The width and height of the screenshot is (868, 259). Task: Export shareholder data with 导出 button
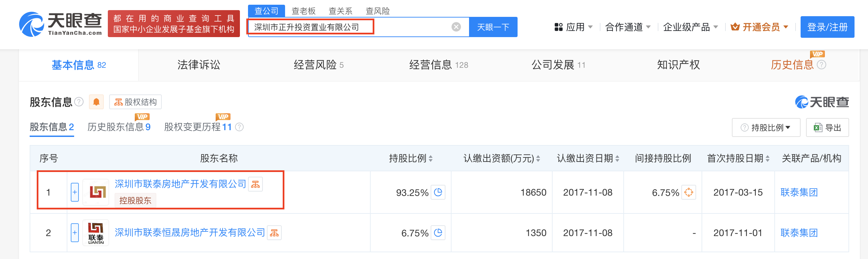827,127
